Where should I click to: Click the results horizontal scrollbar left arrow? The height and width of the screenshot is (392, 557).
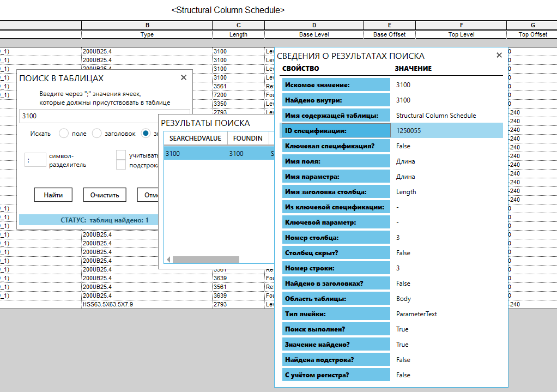coord(168,260)
